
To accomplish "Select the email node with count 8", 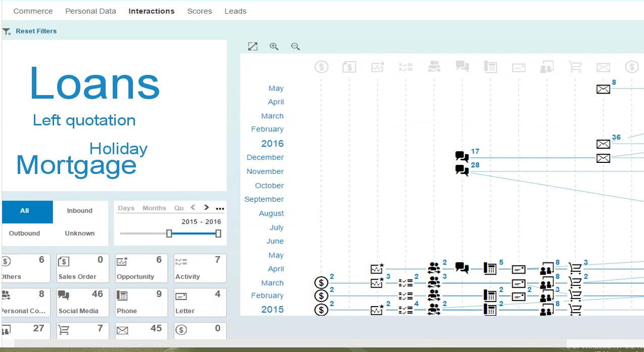I will (603, 89).
